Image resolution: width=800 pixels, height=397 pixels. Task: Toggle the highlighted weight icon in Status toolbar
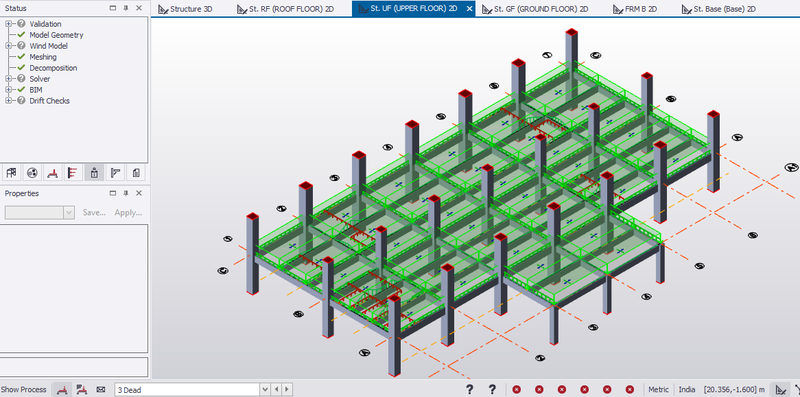coord(94,173)
